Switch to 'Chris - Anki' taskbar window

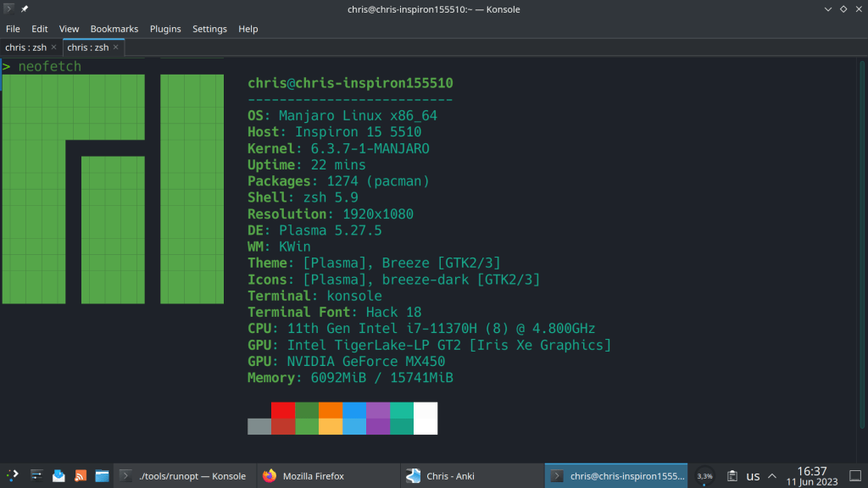point(470,476)
